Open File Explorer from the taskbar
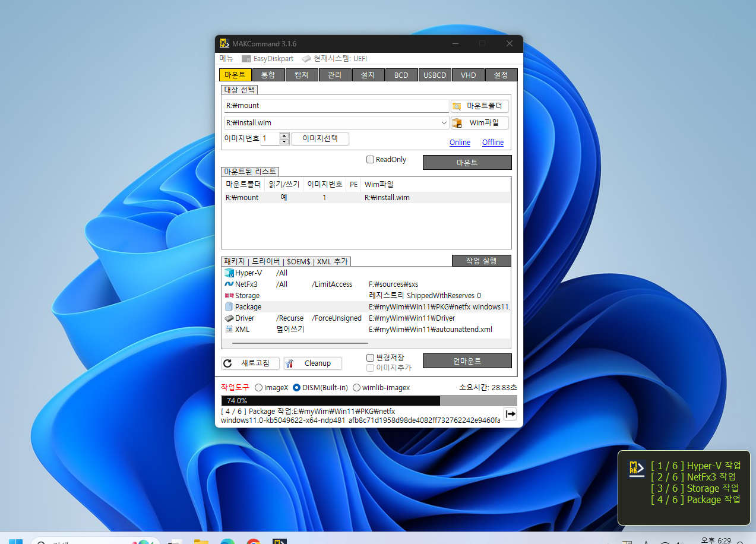756x544 pixels. tap(201, 541)
